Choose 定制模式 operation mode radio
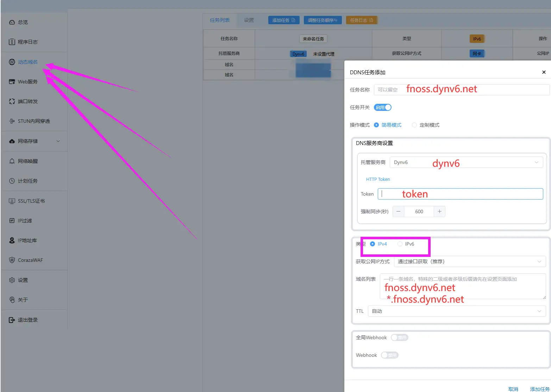The width and height of the screenshot is (551, 392). coord(414,125)
